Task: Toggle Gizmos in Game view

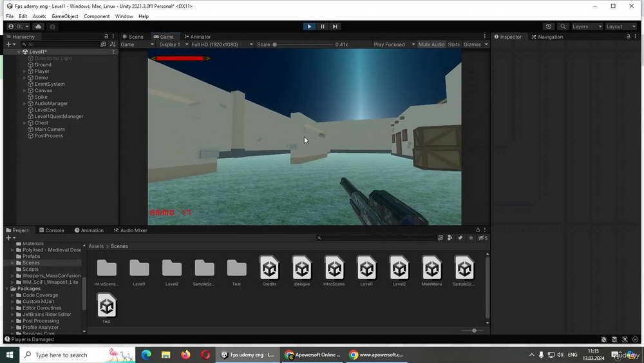Action: tap(472, 44)
